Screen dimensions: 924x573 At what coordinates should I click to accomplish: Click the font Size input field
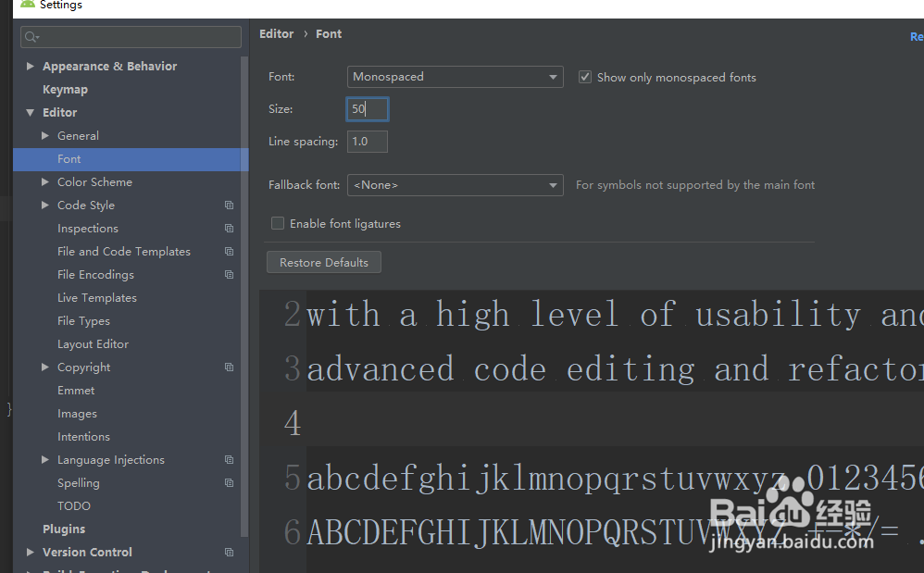coord(368,109)
